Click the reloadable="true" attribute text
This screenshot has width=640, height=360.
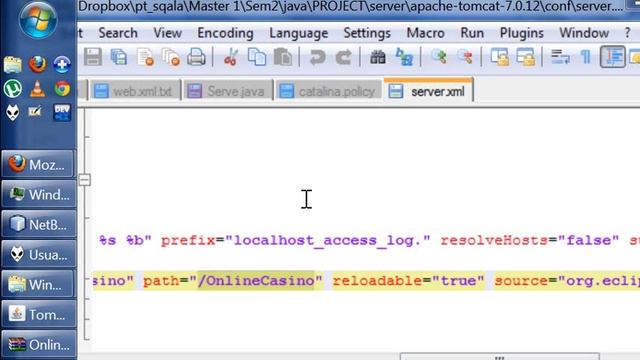pos(408,281)
